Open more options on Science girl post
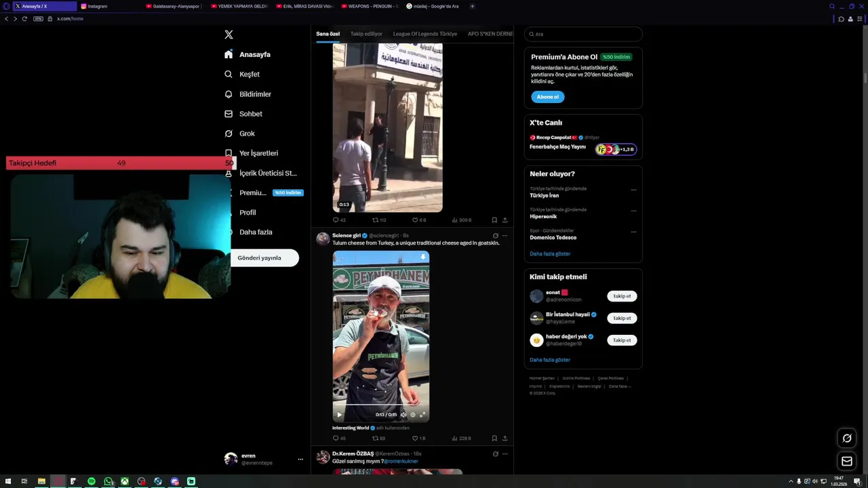 [505, 236]
